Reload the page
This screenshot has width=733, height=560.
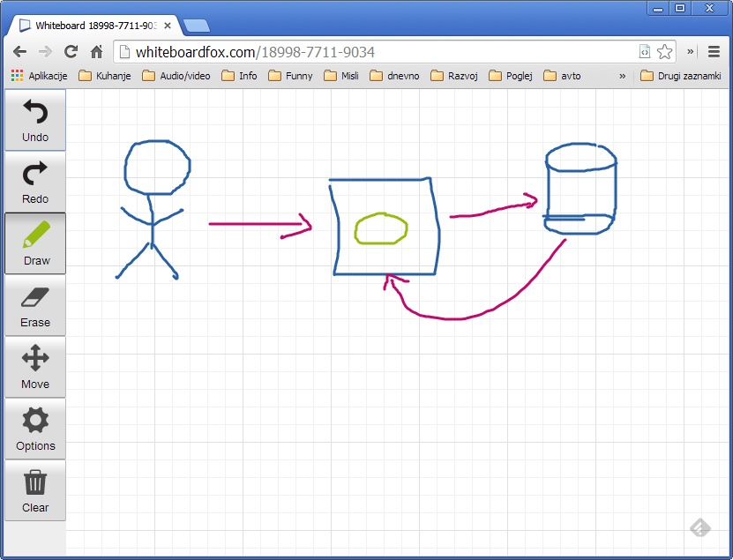71,52
